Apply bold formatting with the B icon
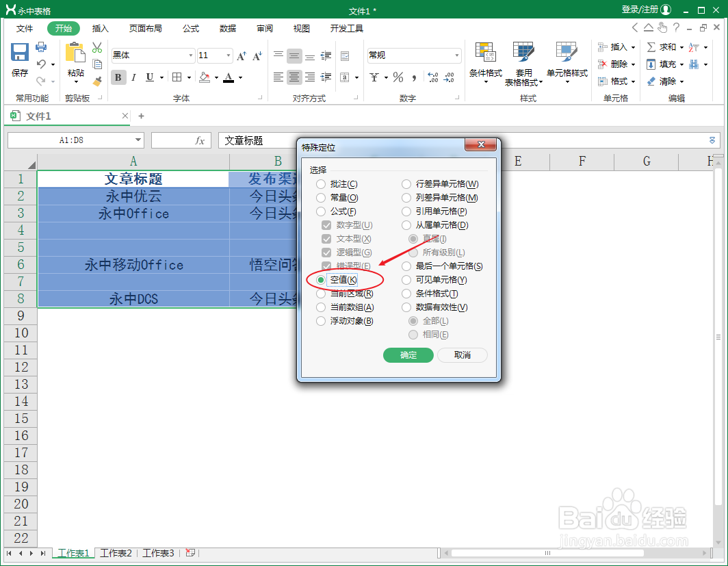Viewport: 728px width, 566px height. coord(118,77)
